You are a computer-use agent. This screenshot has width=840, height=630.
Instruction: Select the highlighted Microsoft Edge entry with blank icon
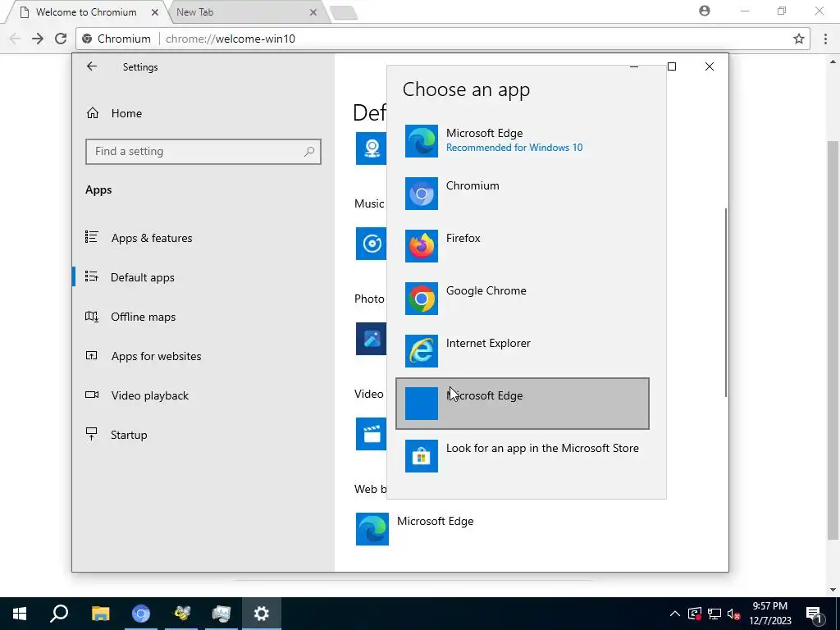[523, 404]
